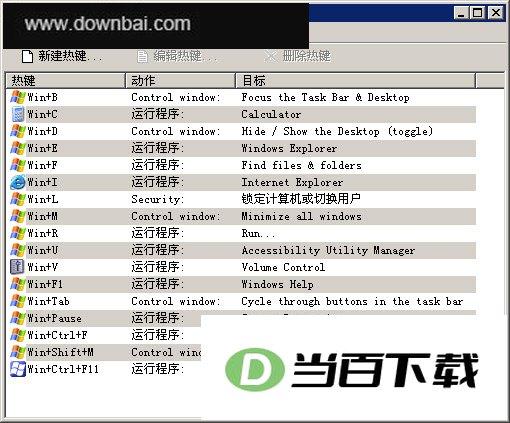This screenshot has height=423, width=510.
Task: Click the Internet Explorer icon beside Win+I
Action: [x=18, y=182]
